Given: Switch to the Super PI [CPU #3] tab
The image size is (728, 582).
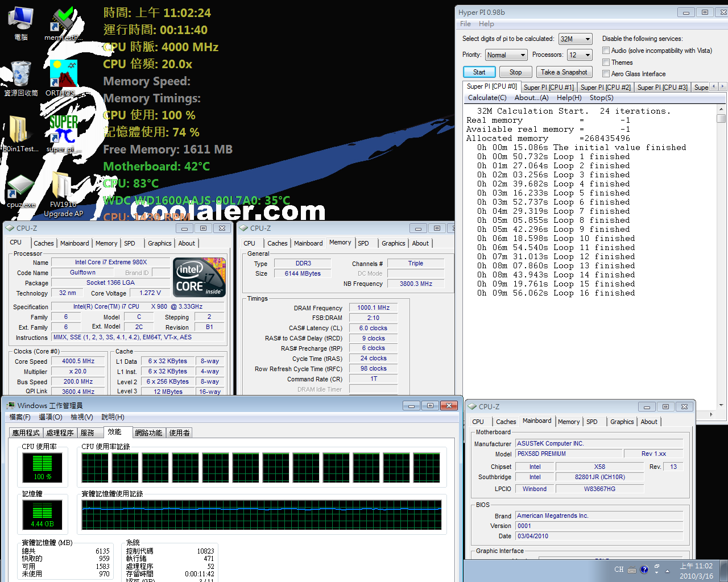Looking at the screenshot, I should coord(663,88).
